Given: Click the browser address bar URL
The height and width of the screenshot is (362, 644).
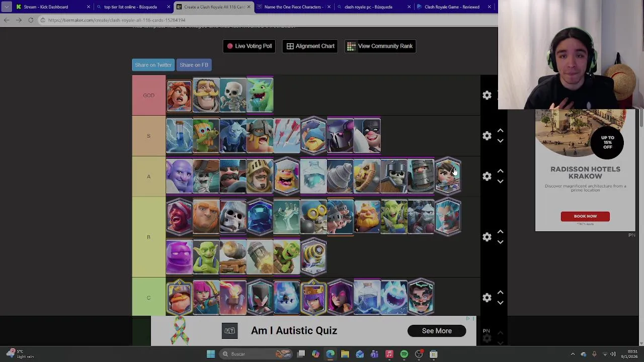Looking at the screenshot, I should tap(117, 20).
